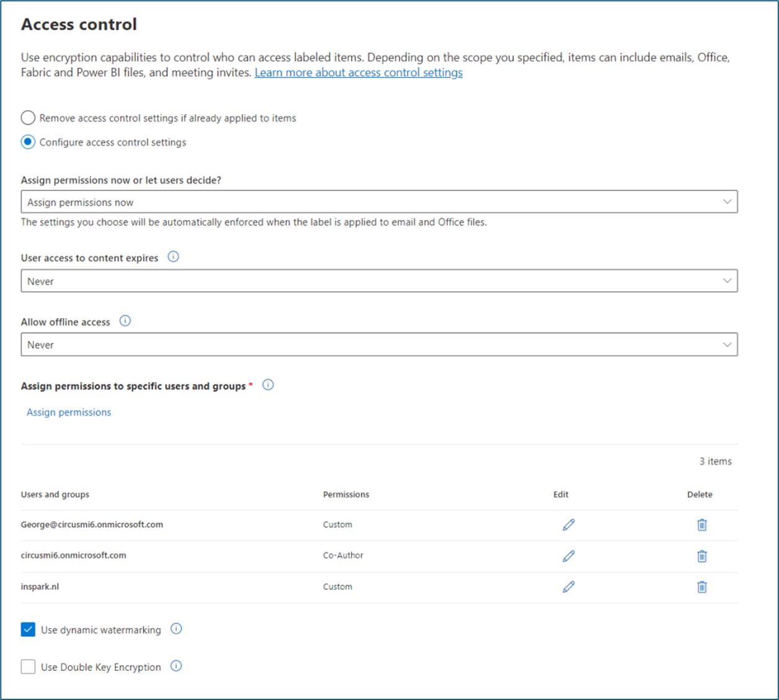Edit the circusmi6.onmicrosoft.com Co-Author entry
The height and width of the screenshot is (700, 779).
coord(569,556)
